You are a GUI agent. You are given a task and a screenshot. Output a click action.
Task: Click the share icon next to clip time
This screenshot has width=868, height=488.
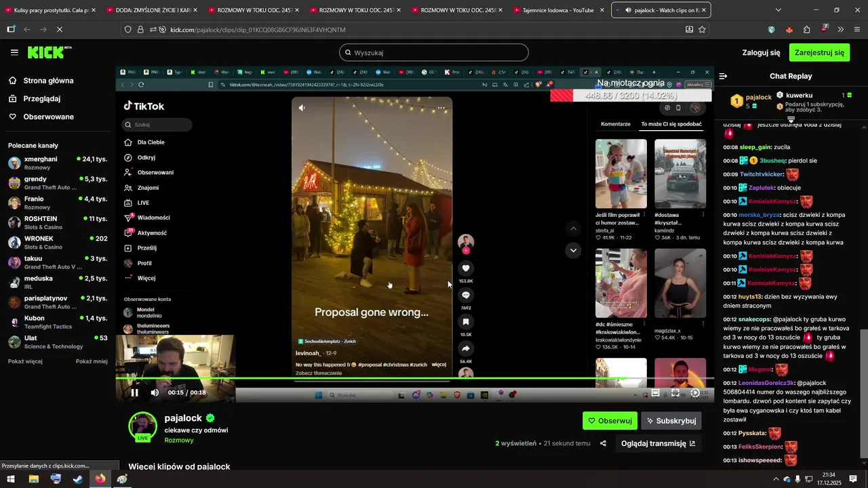pyautogui.click(x=603, y=443)
